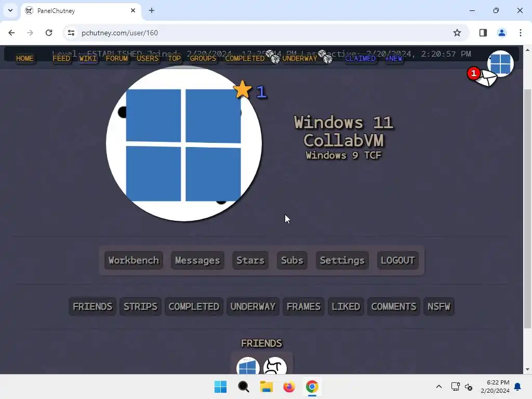Open Windows Start menu

(x=220, y=387)
